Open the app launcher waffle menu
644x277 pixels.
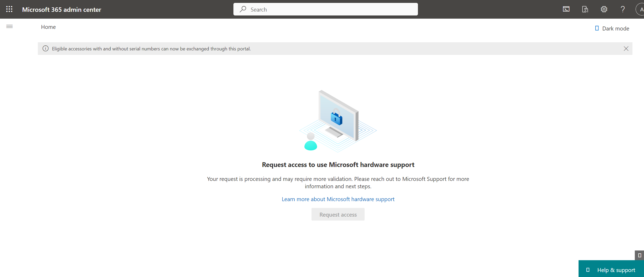tap(9, 9)
